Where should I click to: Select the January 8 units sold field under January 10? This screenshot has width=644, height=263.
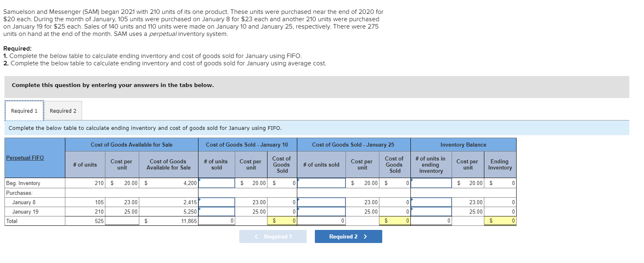pyautogui.click(x=216, y=202)
